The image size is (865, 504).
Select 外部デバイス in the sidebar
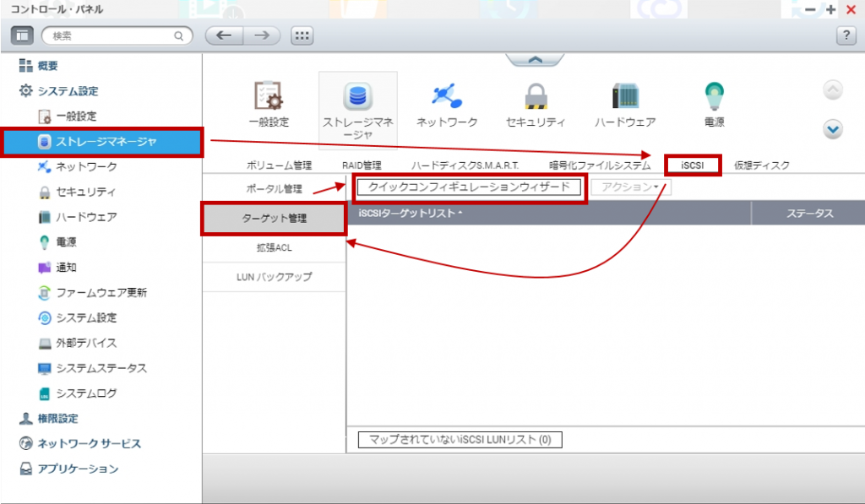tap(77, 343)
